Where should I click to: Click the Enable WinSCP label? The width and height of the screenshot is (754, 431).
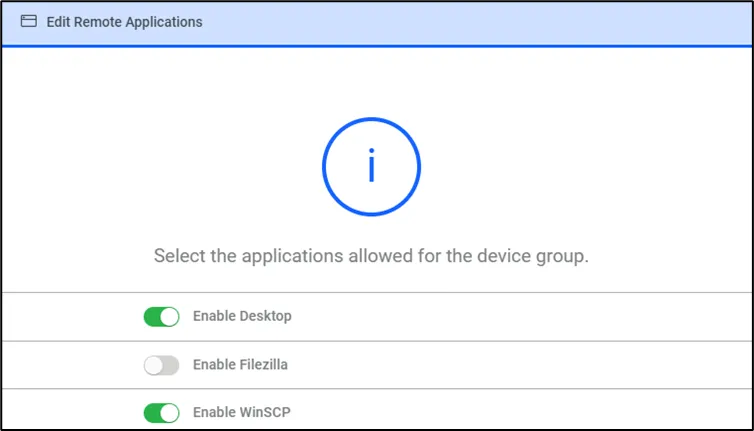242,412
